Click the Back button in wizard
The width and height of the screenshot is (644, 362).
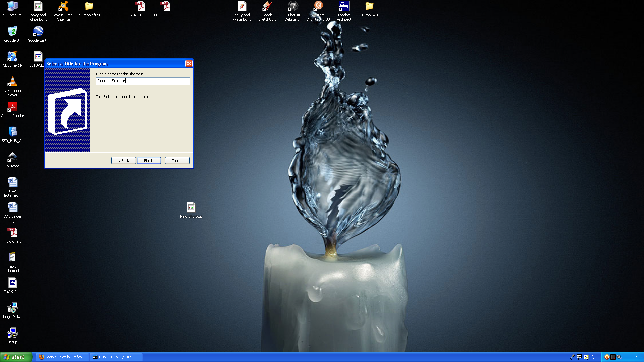coord(123,161)
